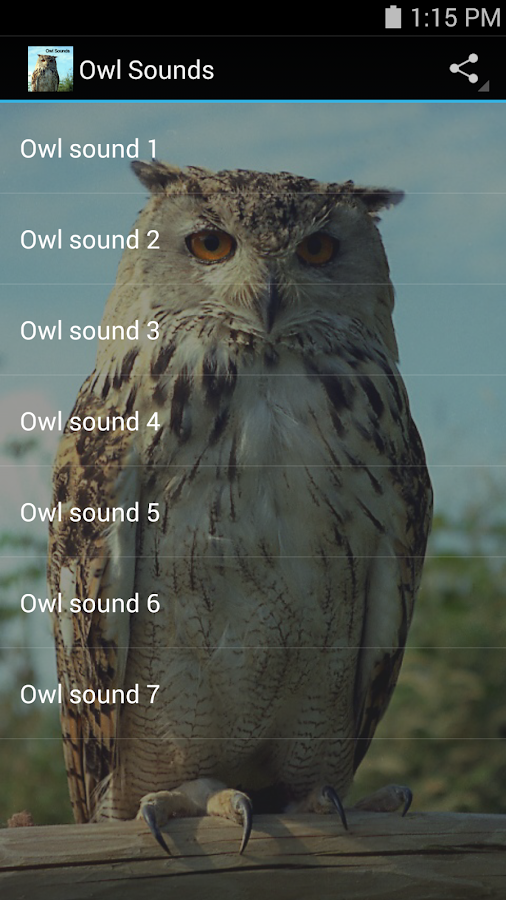Click the owl's beak in the background
This screenshot has height=900, width=506.
tap(273, 304)
